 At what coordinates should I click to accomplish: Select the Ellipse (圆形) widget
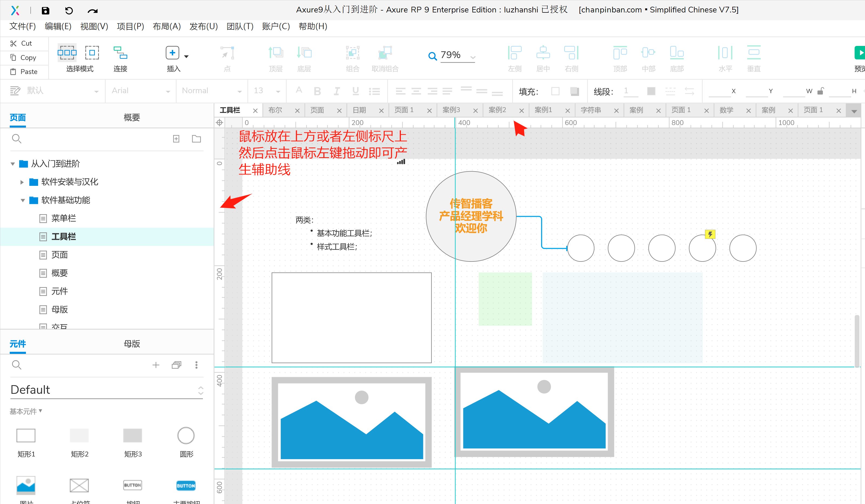coord(186,436)
